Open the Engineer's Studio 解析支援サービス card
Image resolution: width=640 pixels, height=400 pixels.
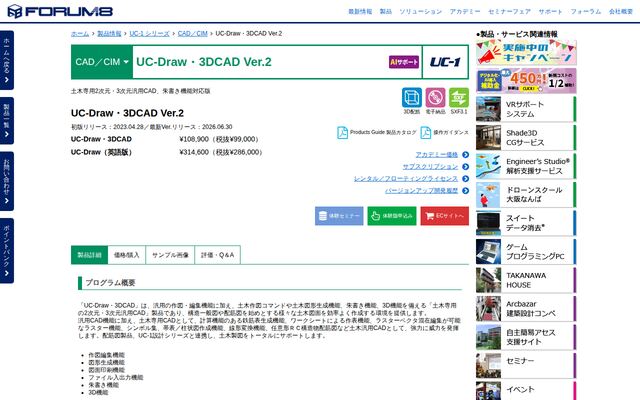526,166
